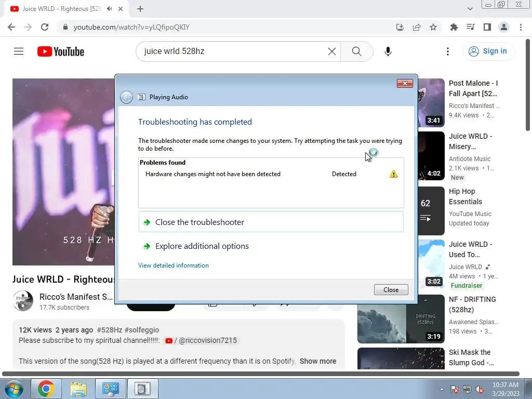Open View detailed information link
532x399 pixels.
[x=174, y=265]
